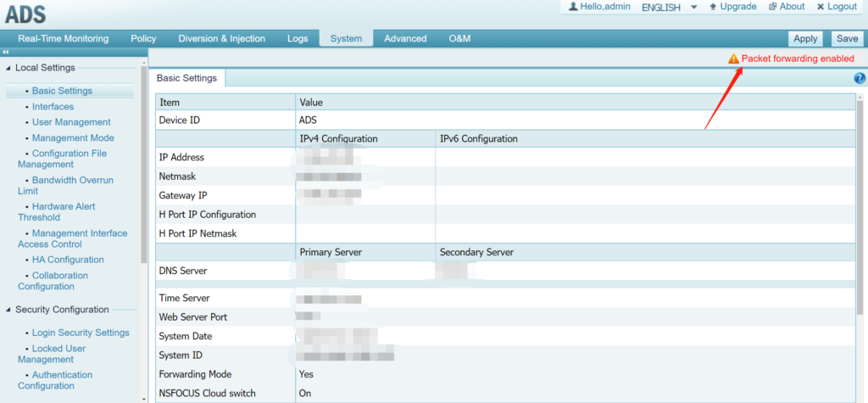Open the Diversion & Injection menu
868x403 pixels.
point(221,39)
